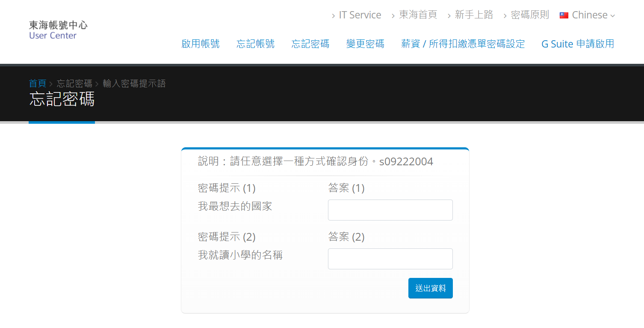The height and width of the screenshot is (328, 644).
Task: Click the 首頁 breadcrumb link
Action: 37,83
